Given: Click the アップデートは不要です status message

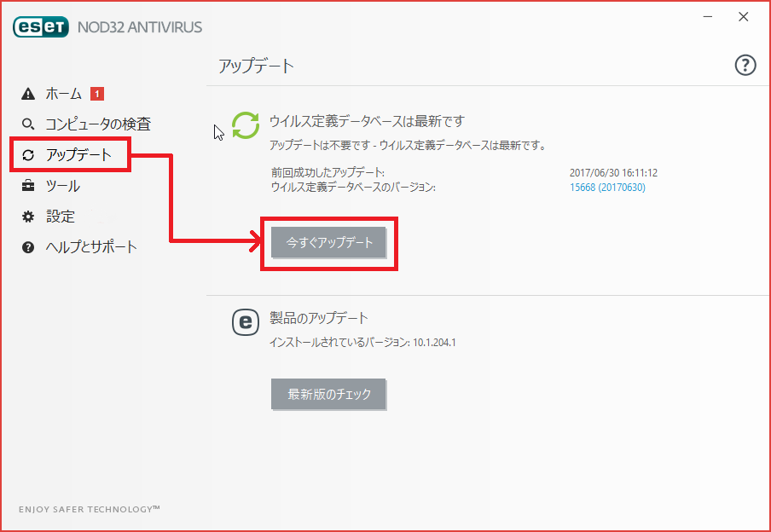Looking at the screenshot, I should (408, 146).
